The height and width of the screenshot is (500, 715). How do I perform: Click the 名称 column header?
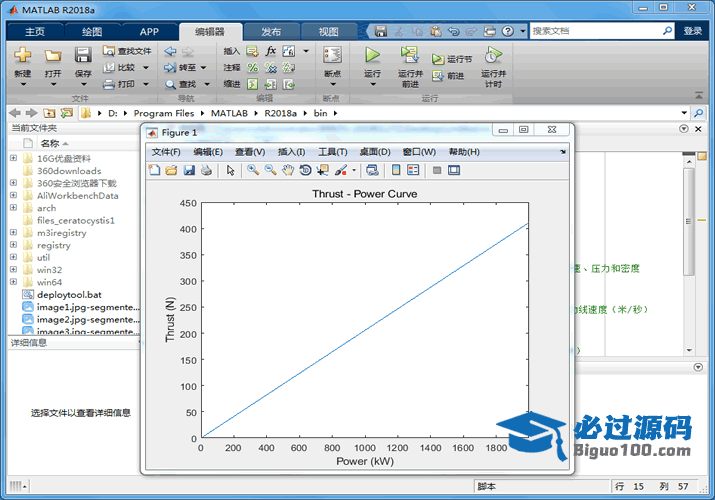click(x=50, y=143)
